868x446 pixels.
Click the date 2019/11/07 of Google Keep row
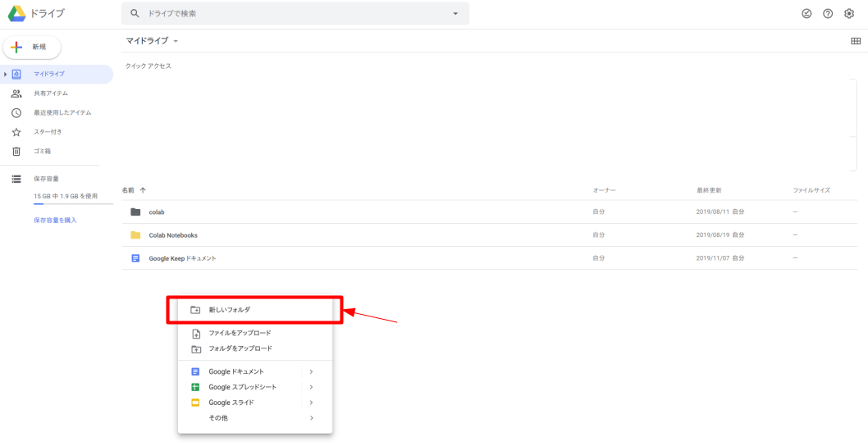[x=712, y=258]
